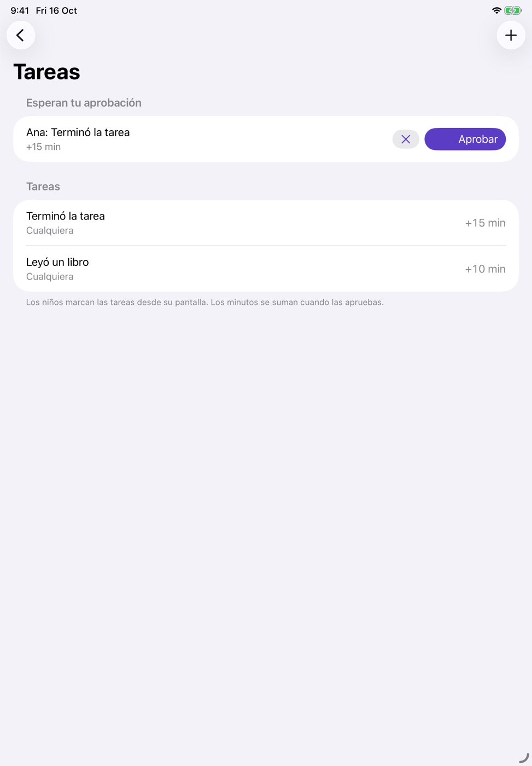Open the 'Terminó la tarea' task row
This screenshot has width=532, height=766.
point(266,223)
